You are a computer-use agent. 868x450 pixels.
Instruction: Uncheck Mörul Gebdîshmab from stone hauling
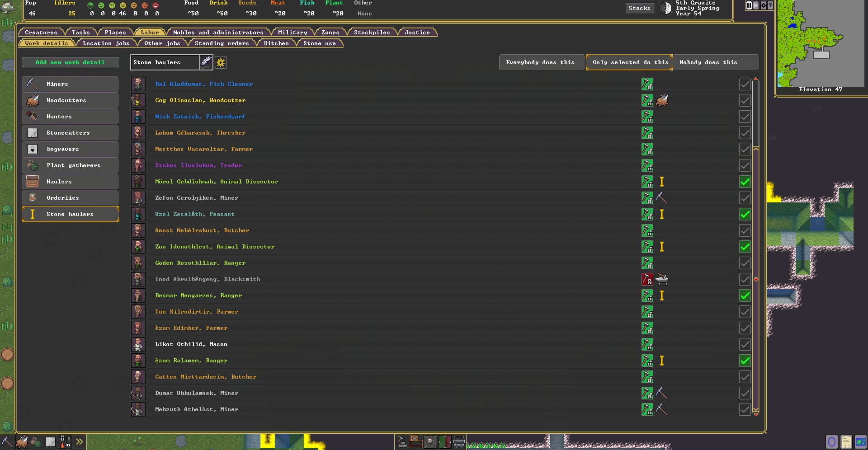[745, 182]
